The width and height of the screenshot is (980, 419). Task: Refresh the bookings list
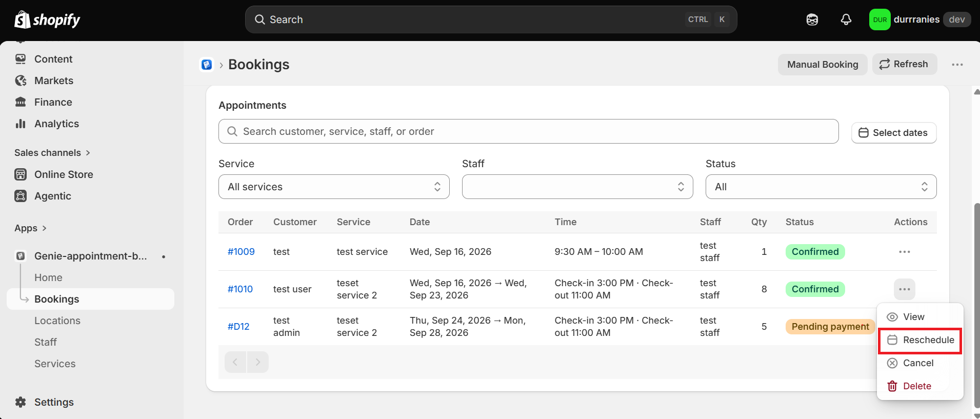[905, 64]
